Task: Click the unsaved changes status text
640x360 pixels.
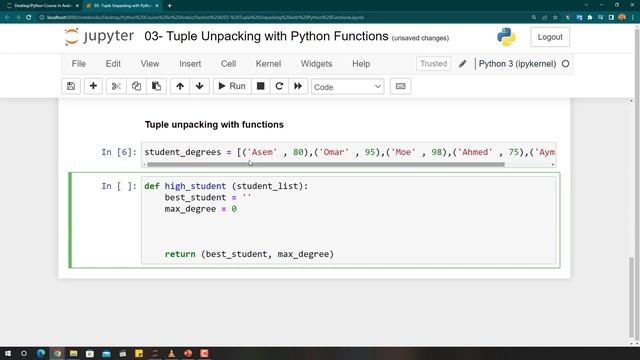Action: click(x=420, y=38)
